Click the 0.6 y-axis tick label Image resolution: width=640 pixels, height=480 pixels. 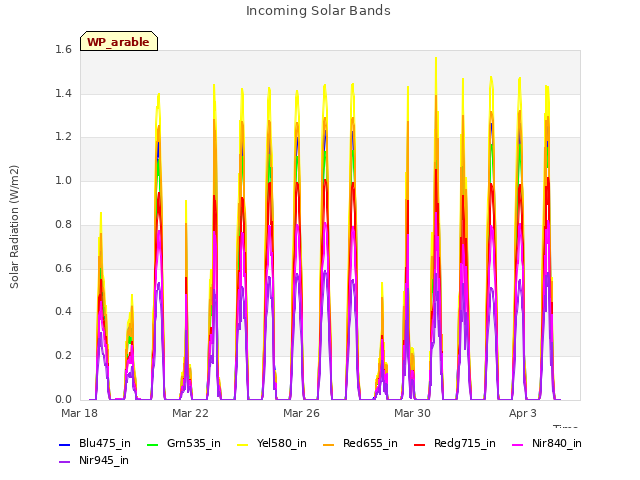pyautogui.click(x=63, y=268)
